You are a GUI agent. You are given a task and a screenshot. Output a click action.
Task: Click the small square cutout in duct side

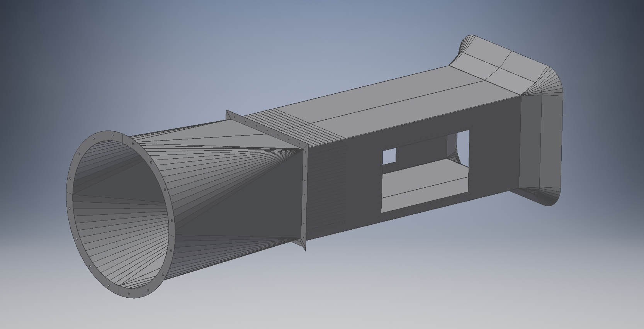pos(389,156)
